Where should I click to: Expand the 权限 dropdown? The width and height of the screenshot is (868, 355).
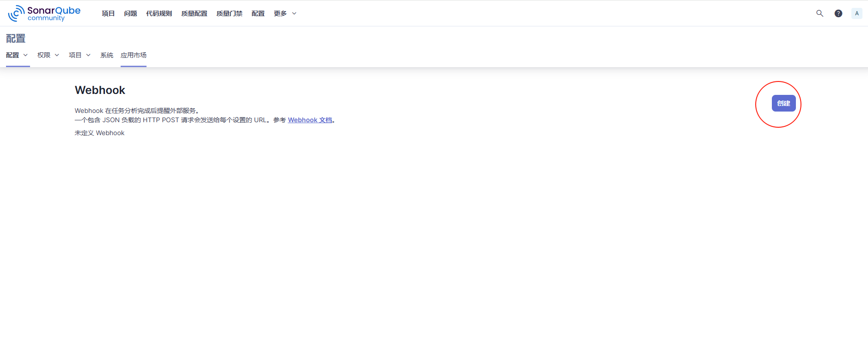(x=48, y=55)
